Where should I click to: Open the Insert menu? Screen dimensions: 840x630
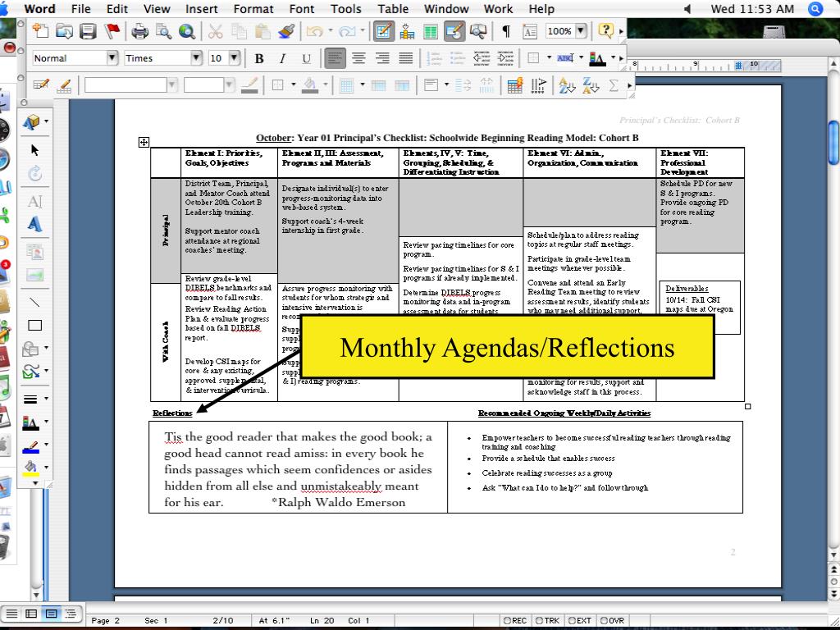click(202, 9)
